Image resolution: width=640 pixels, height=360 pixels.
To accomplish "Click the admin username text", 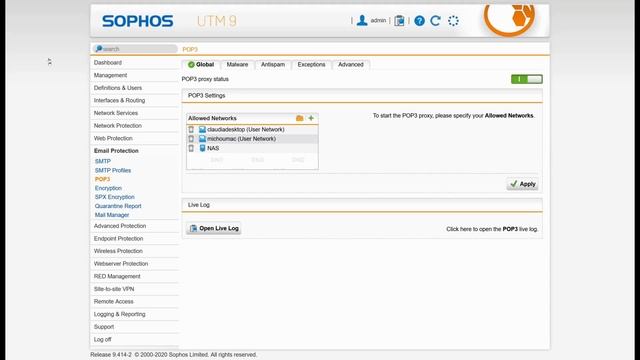I will (x=378, y=20).
